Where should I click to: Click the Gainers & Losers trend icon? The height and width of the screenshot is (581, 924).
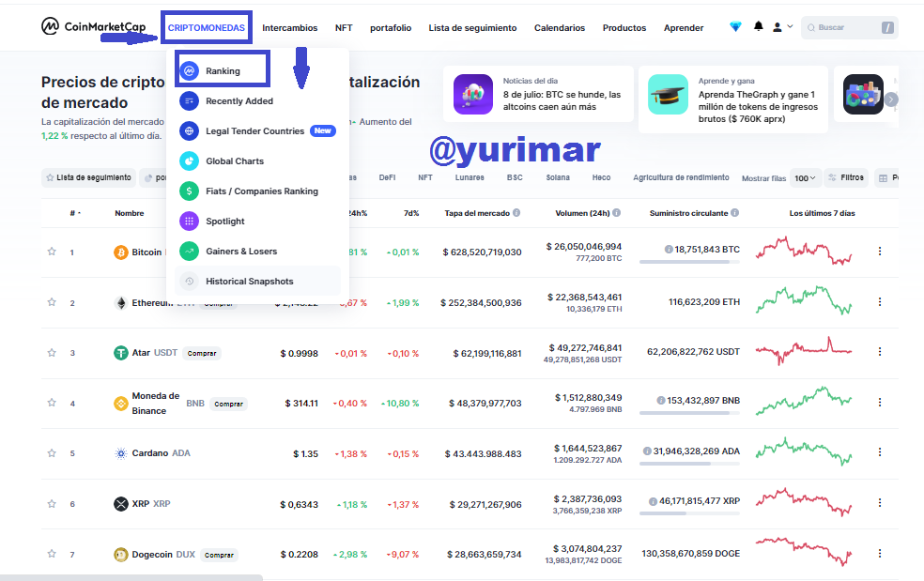[x=189, y=251]
